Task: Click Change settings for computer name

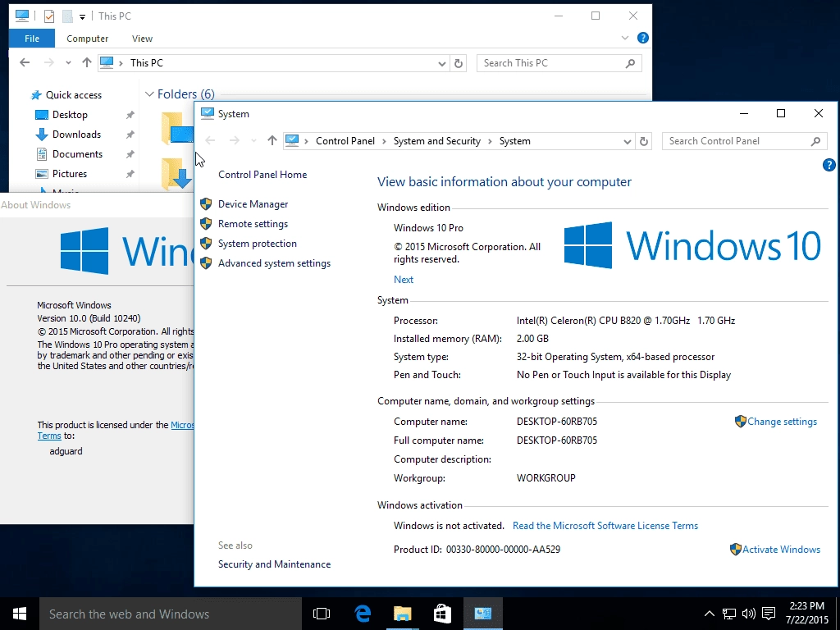Action: pyautogui.click(x=782, y=422)
